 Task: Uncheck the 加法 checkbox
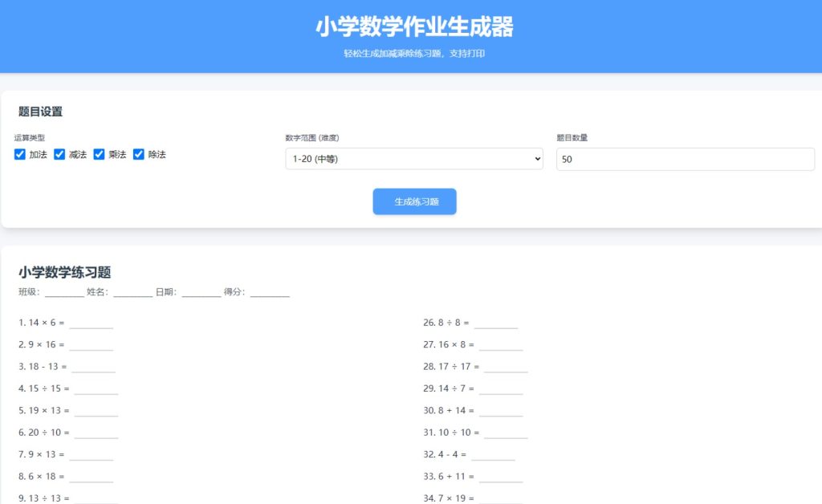point(20,154)
